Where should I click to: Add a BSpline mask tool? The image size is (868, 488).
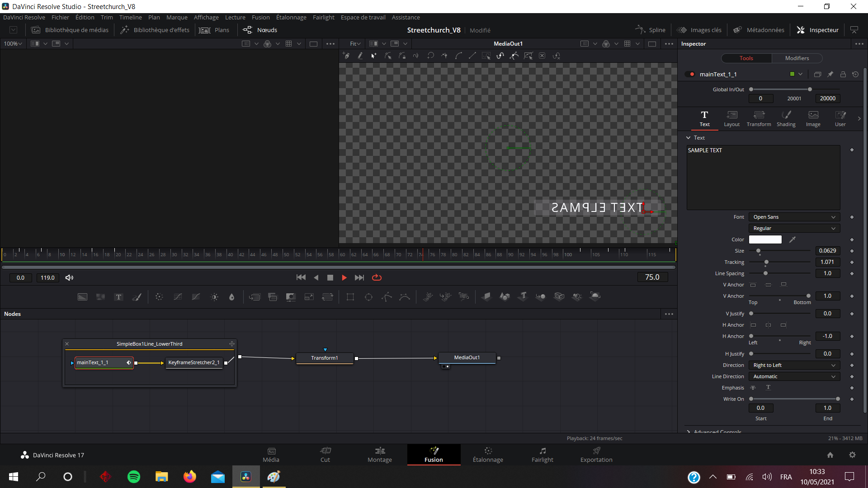pos(405,297)
